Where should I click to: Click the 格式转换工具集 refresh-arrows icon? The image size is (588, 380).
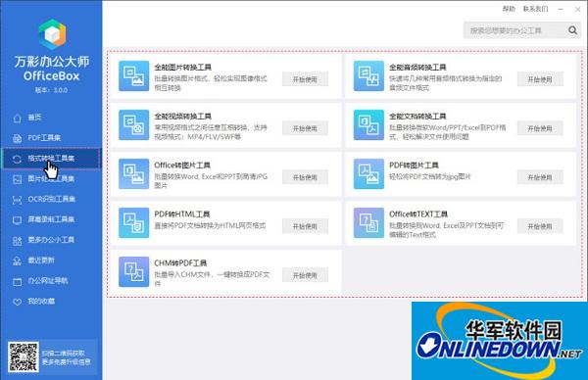pyautogui.click(x=18, y=159)
